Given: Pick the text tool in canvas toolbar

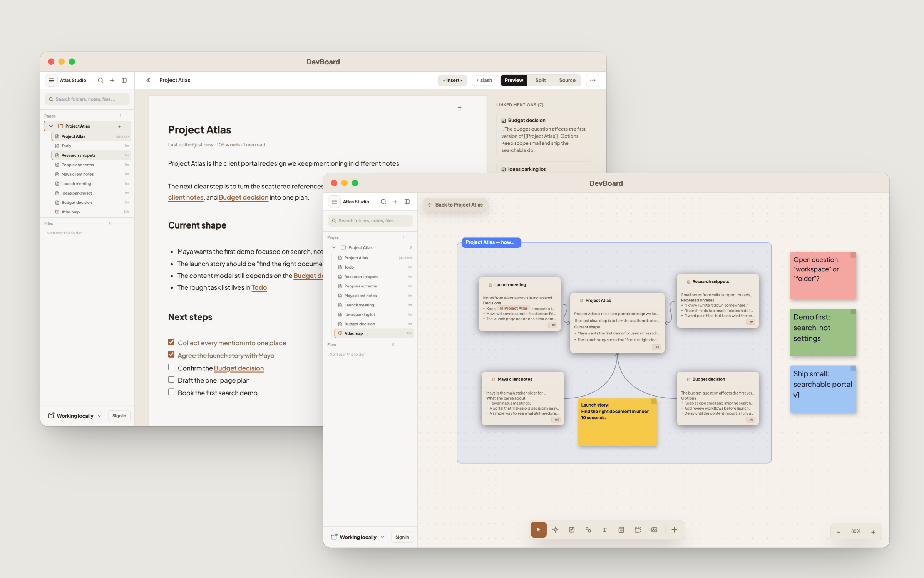Looking at the screenshot, I should (604, 530).
